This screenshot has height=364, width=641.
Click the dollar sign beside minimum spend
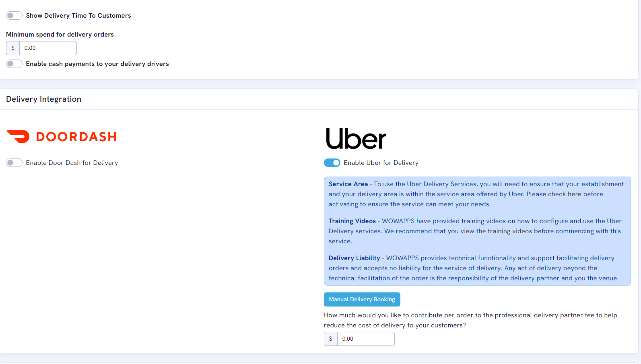13,48
